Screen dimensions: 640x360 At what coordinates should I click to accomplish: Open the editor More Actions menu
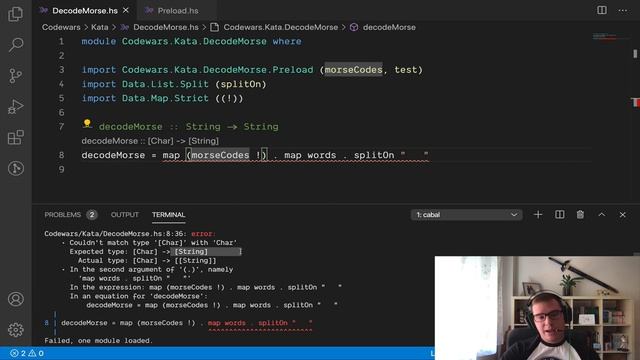tap(622, 10)
